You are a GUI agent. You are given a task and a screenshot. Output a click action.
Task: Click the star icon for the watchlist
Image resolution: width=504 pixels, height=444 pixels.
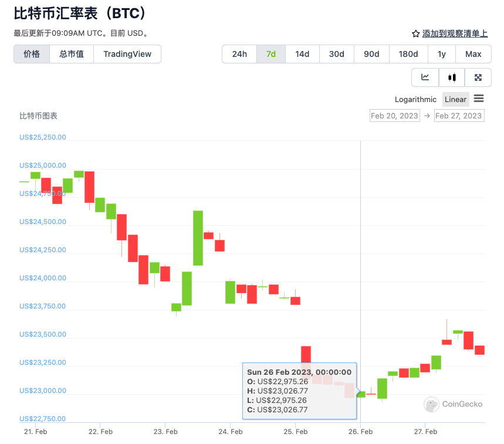(415, 34)
